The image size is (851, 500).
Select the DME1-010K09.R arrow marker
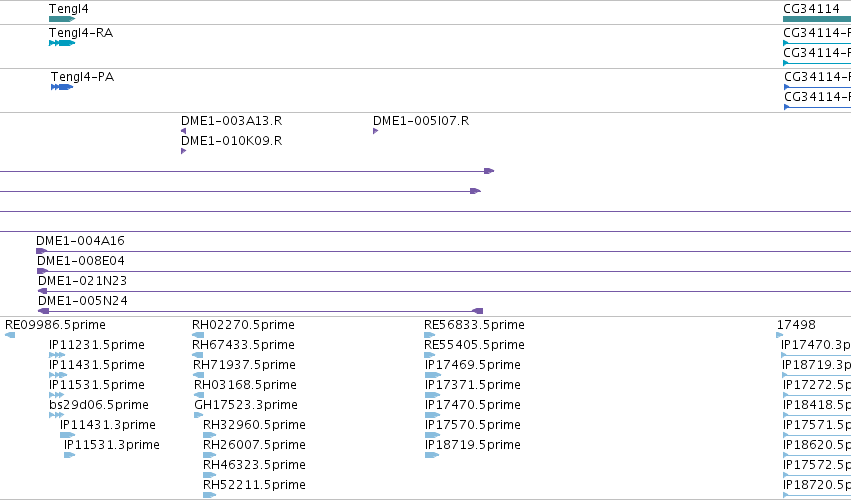[183, 151]
